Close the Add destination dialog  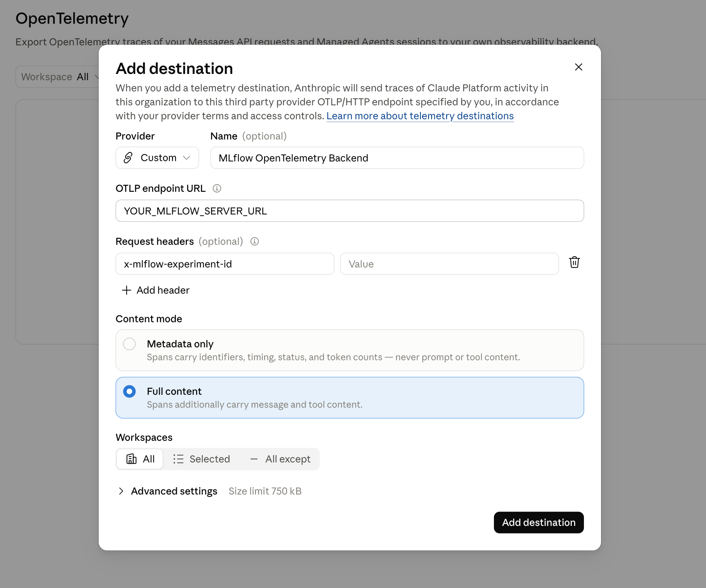tap(578, 67)
